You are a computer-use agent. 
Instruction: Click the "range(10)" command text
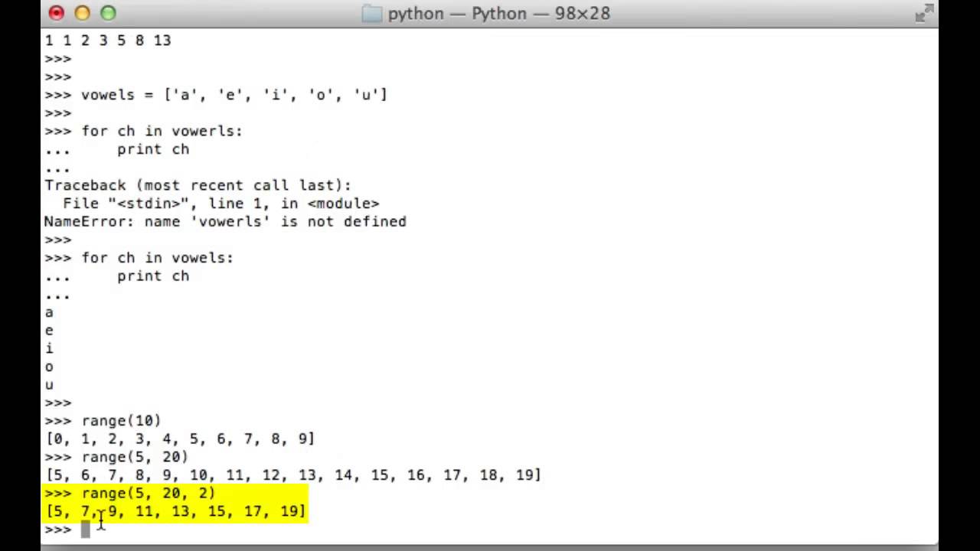point(121,421)
